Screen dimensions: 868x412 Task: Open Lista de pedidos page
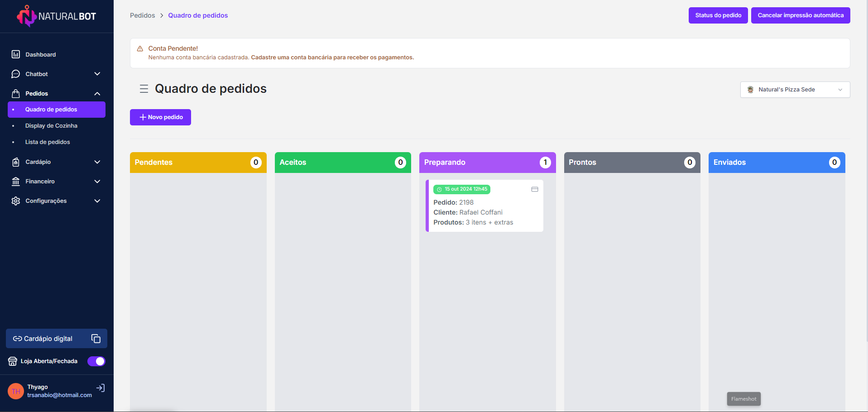[48, 142]
